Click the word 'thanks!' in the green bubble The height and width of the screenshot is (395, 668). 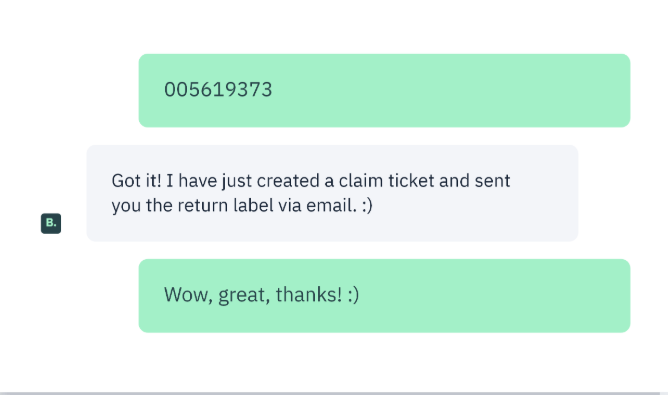click(x=308, y=294)
